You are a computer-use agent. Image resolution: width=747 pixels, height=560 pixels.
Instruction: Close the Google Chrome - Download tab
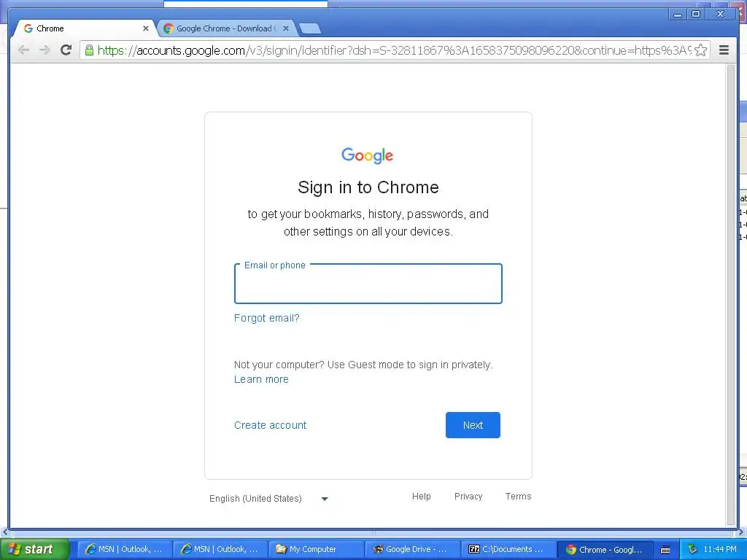click(x=286, y=28)
